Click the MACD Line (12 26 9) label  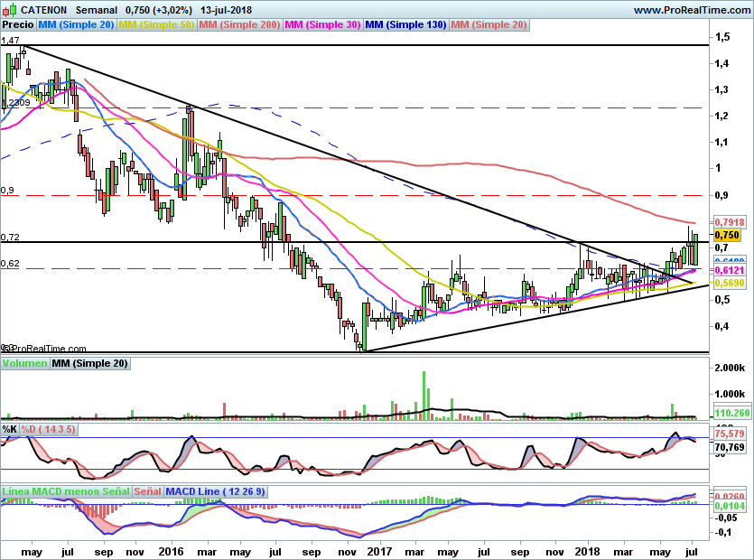(x=216, y=490)
